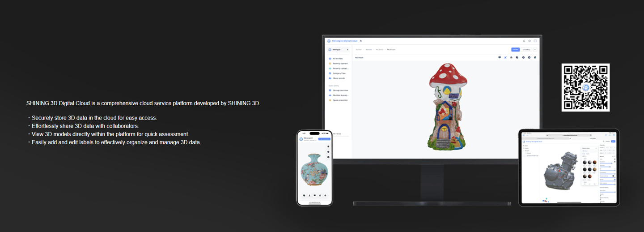Select Recently upload... in the sidebar

point(338,69)
